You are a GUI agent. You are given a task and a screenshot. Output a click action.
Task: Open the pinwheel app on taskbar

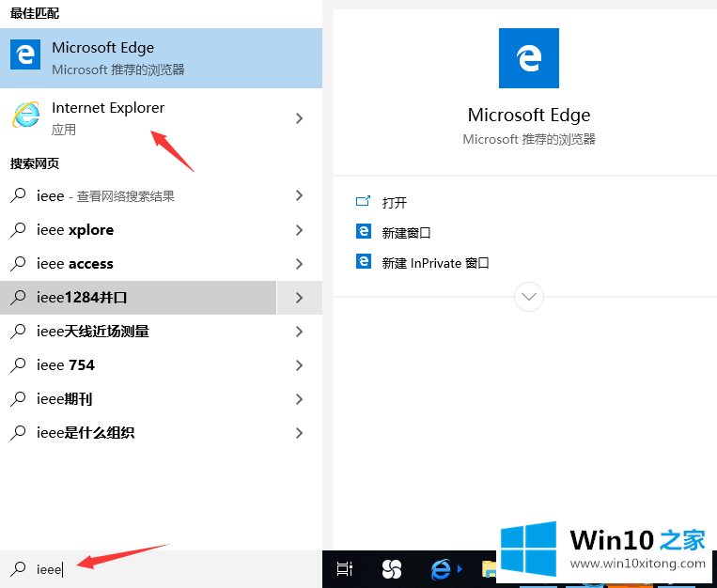pos(392,568)
